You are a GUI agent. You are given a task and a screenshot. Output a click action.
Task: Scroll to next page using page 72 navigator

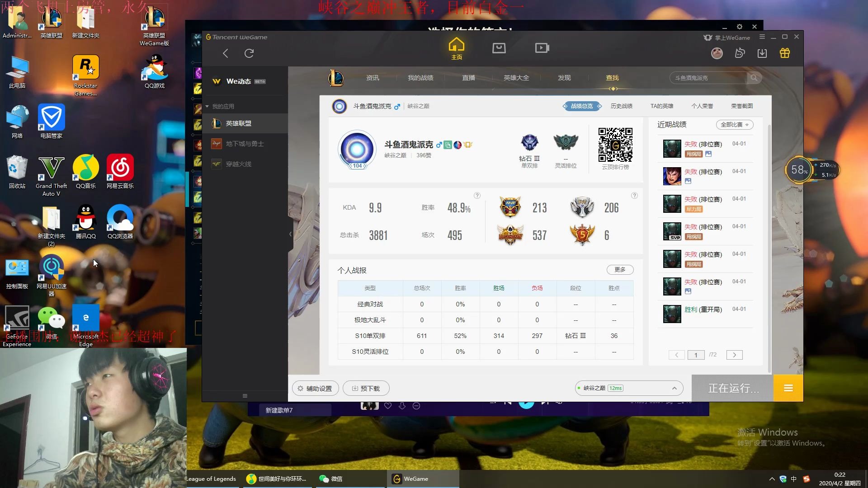[x=734, y=355]
